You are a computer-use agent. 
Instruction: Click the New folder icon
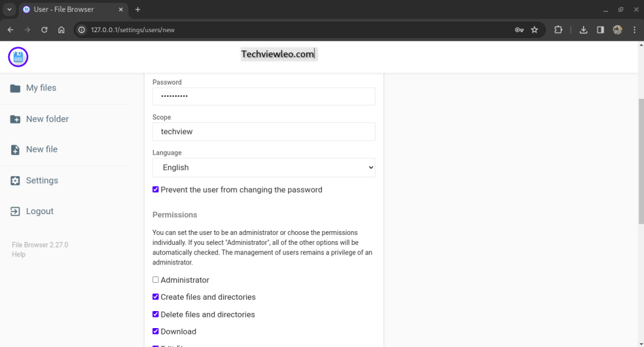tap(15, 119)
